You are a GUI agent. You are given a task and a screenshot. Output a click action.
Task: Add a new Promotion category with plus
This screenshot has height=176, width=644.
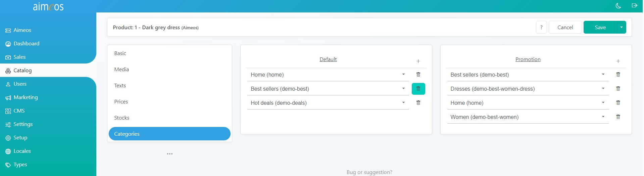[x=618, y=61]
